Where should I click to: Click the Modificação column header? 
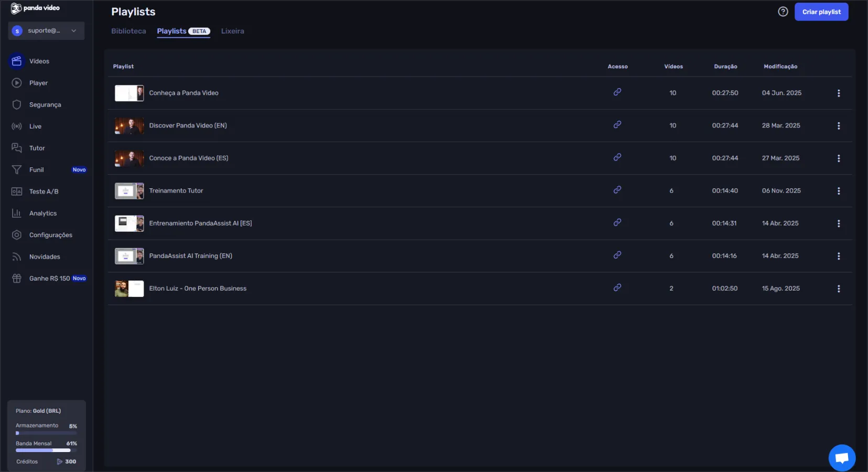[x=780, y=67]
